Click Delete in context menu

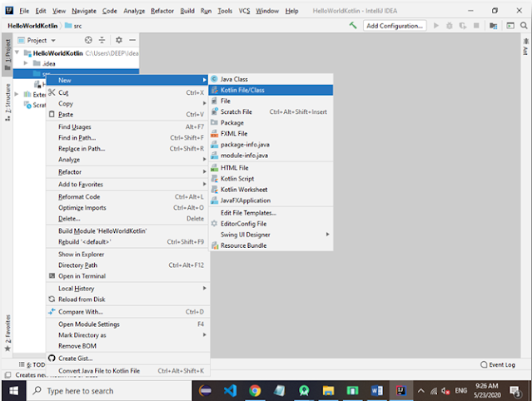point(127,219)
